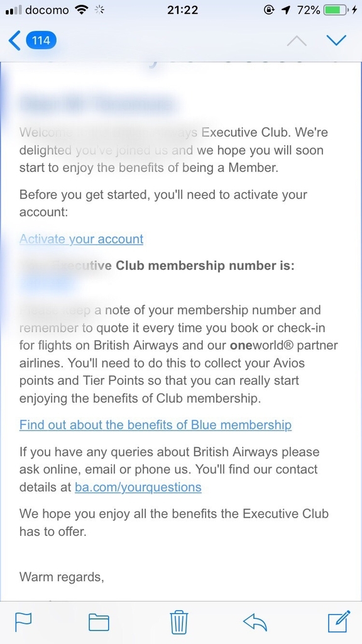Open the Activate your account link
The image size is (362, 644).
click(81, 239)
